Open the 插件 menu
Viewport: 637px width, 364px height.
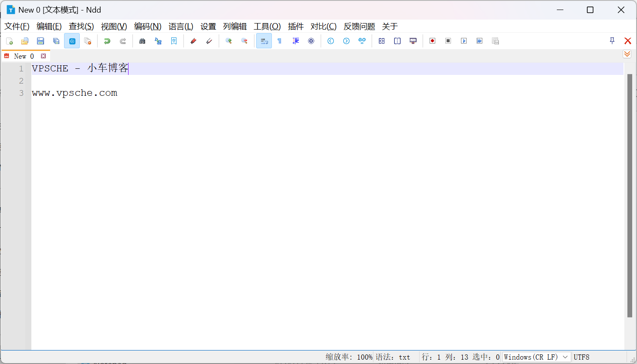(x=296, y=27)
